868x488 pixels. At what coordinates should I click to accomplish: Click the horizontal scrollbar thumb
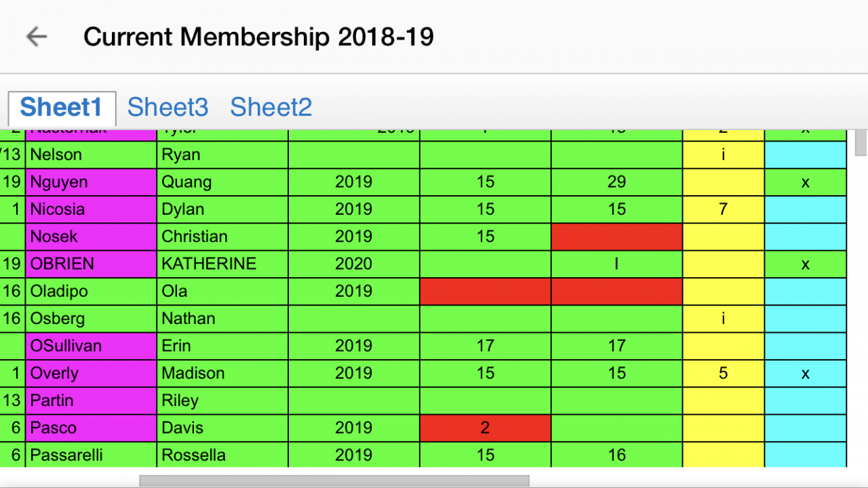(334, 481)
